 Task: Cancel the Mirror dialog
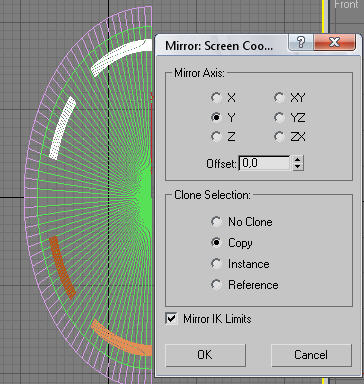(311, 355)
